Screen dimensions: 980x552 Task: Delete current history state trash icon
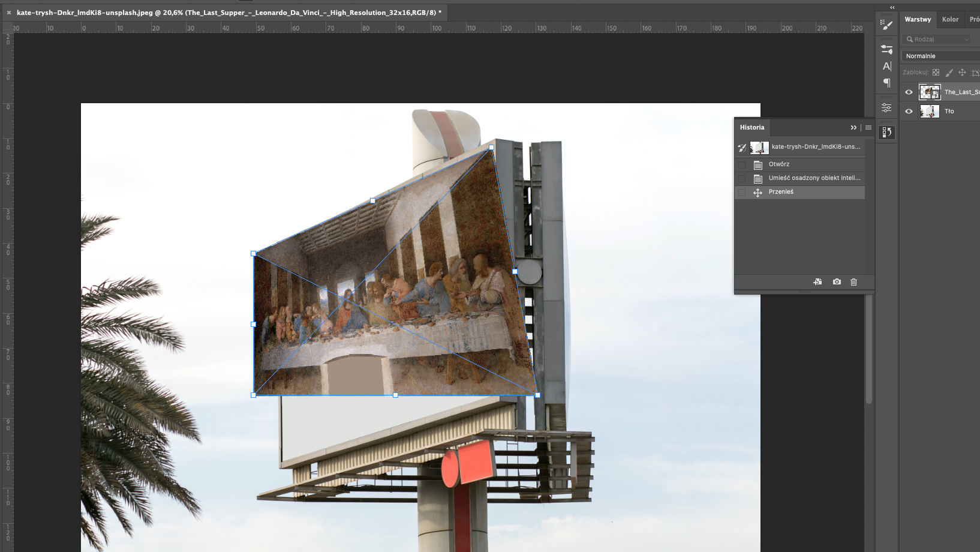[x=854, y=282]
